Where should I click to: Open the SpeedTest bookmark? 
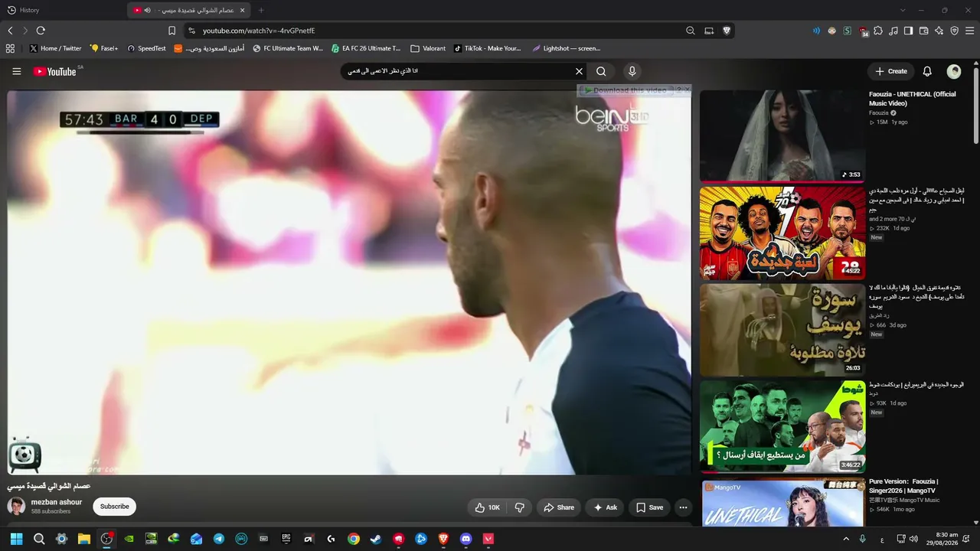click(x=146, y=48)
